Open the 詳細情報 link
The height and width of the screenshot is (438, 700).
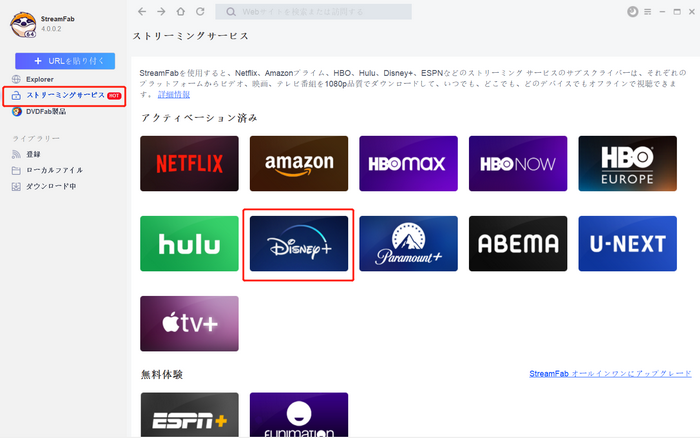point(174,95)
